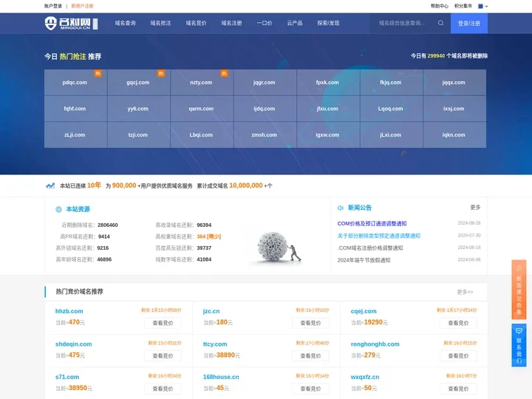Click 查看竞价 for s71.com
This screenshot has height=399, width=532.
tap(163, 389)
